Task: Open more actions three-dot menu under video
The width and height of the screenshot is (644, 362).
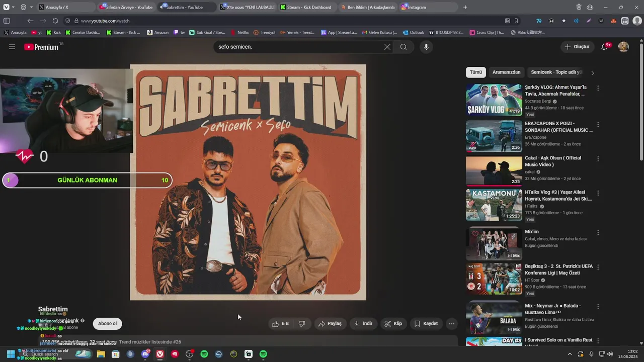Action: (452, 324)
